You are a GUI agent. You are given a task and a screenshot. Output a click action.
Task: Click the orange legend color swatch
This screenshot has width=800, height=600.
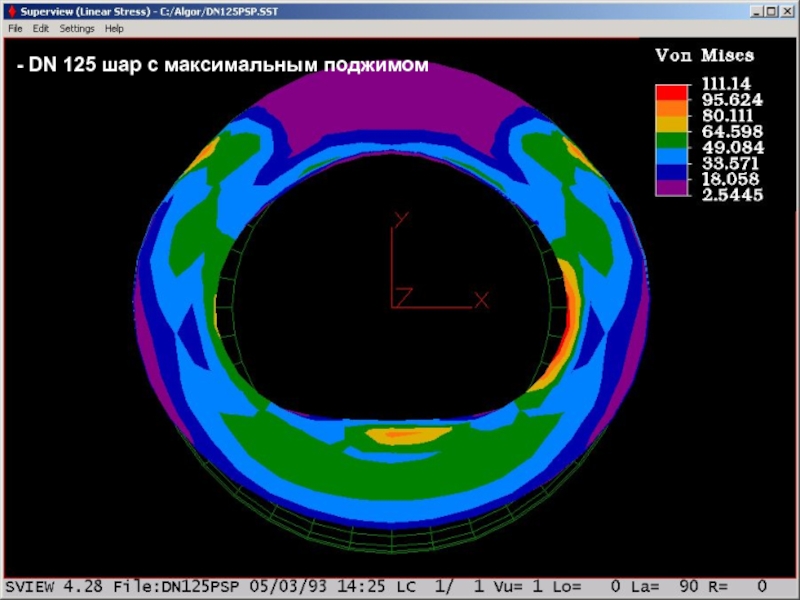tap(671, 109)
